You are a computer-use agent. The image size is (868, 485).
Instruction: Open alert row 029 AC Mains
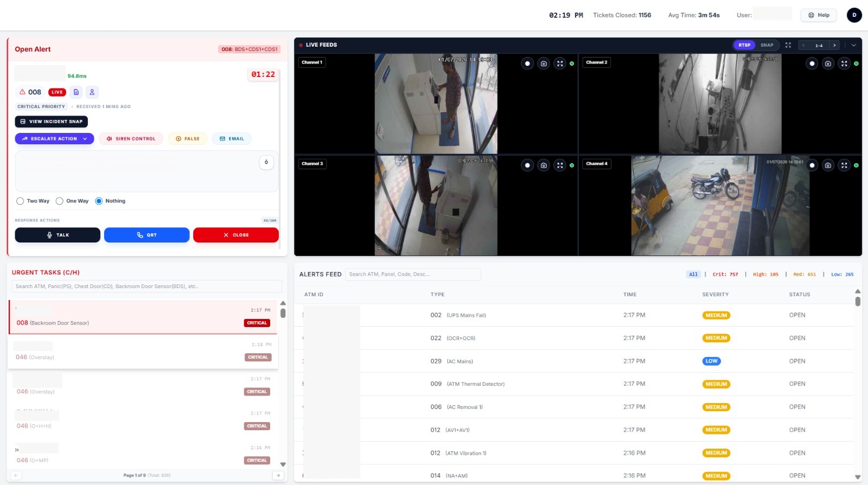coord(574,361)
